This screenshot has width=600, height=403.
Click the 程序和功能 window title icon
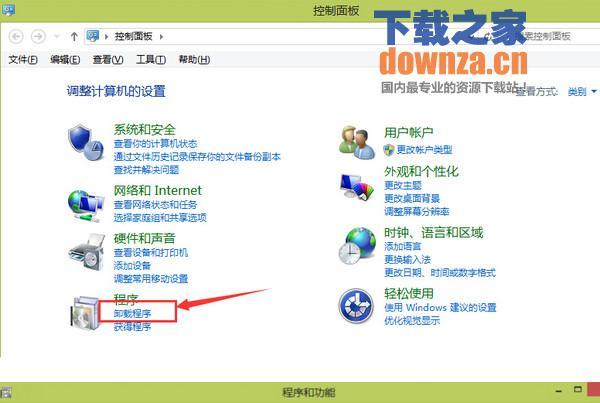point(6,393)
